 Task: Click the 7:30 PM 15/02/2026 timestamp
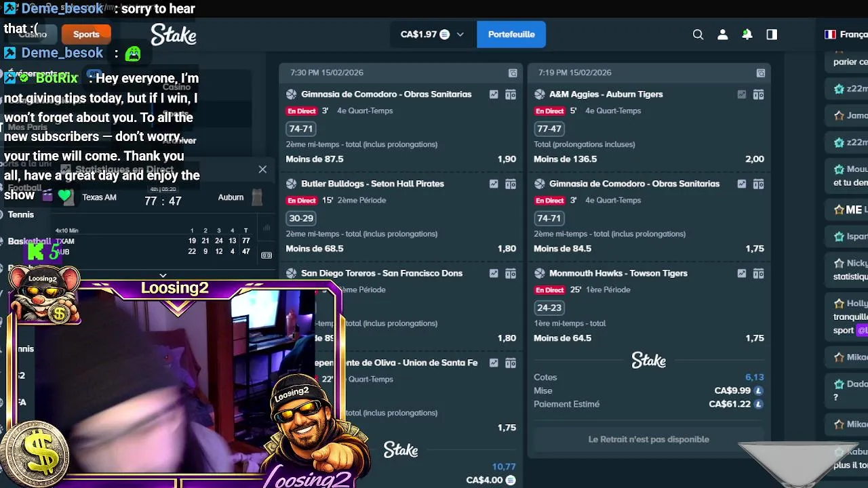pyautogui.click(x=327, y=73)
